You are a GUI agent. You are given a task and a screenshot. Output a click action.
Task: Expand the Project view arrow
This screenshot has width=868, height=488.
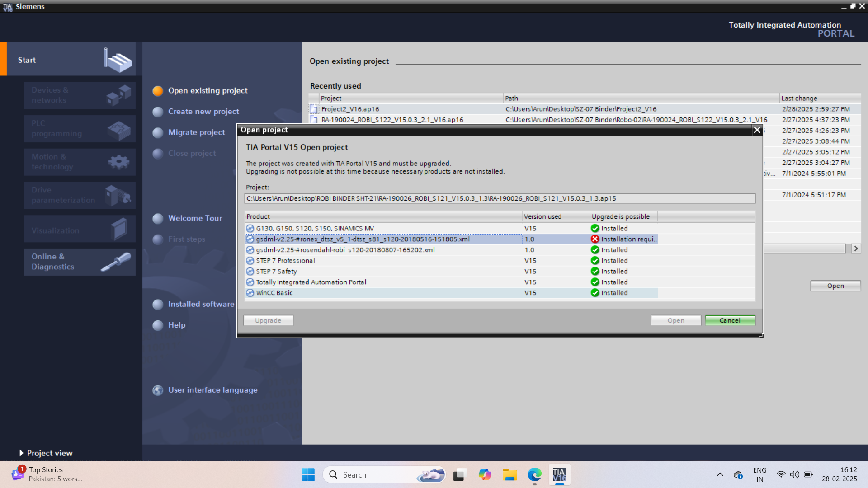point(21,453)
